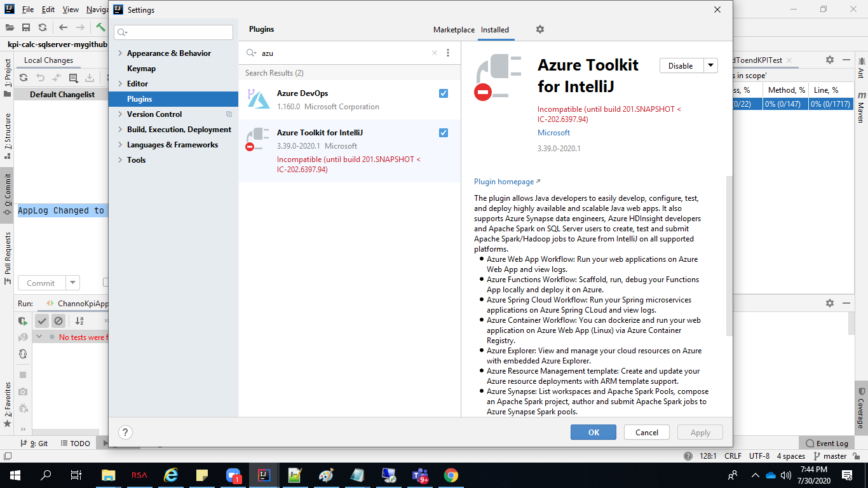Viewport: 868px width, 488px height.
Task: Open the Commit button dropdown
Action: coord(72,282)
